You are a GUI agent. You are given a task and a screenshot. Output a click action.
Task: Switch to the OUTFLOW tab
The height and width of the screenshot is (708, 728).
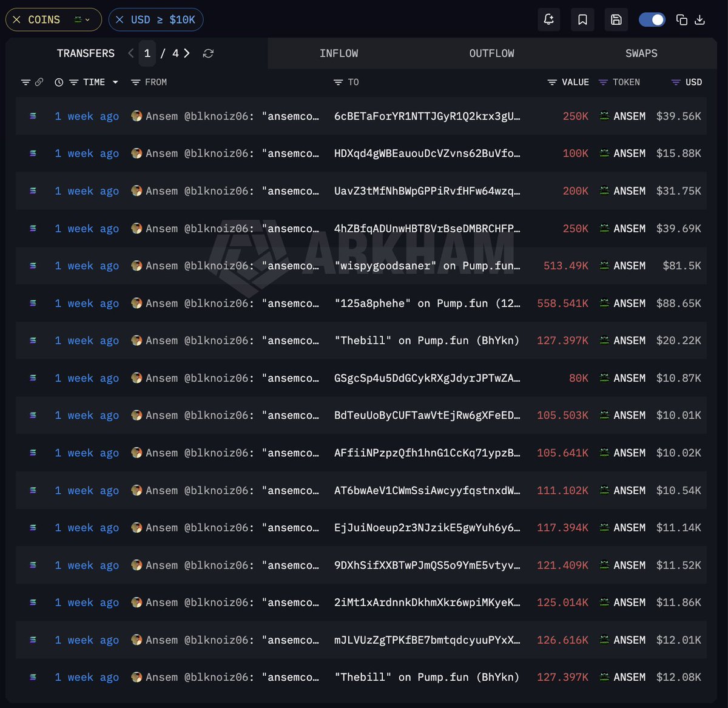click(x=491, y=53)
